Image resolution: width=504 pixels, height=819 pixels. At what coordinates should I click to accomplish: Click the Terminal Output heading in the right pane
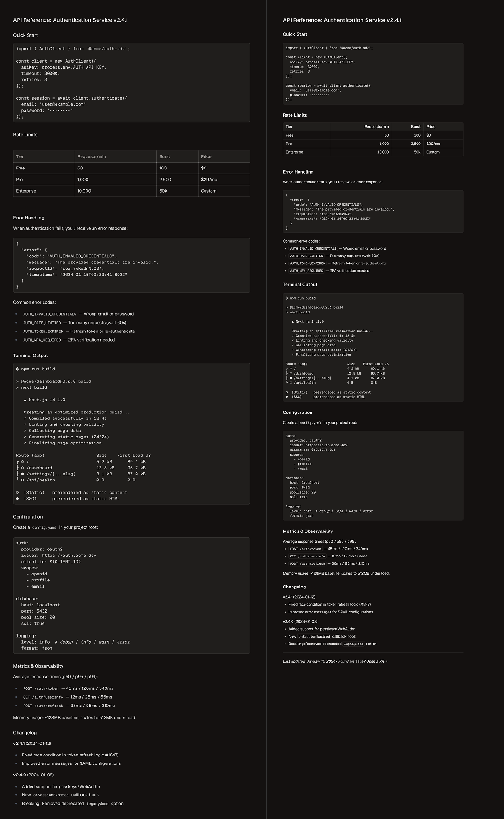[x=300, y=284]
